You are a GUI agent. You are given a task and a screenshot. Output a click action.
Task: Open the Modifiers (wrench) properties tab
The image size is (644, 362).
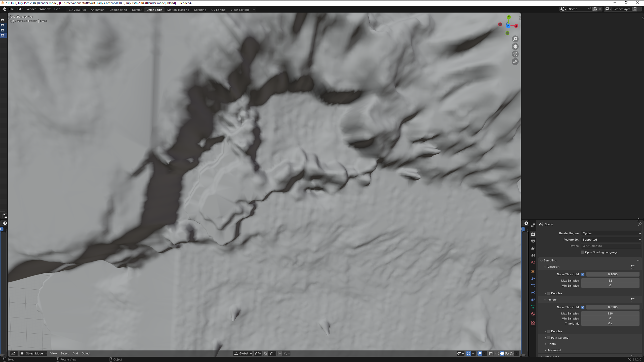[x=533, y=279]
